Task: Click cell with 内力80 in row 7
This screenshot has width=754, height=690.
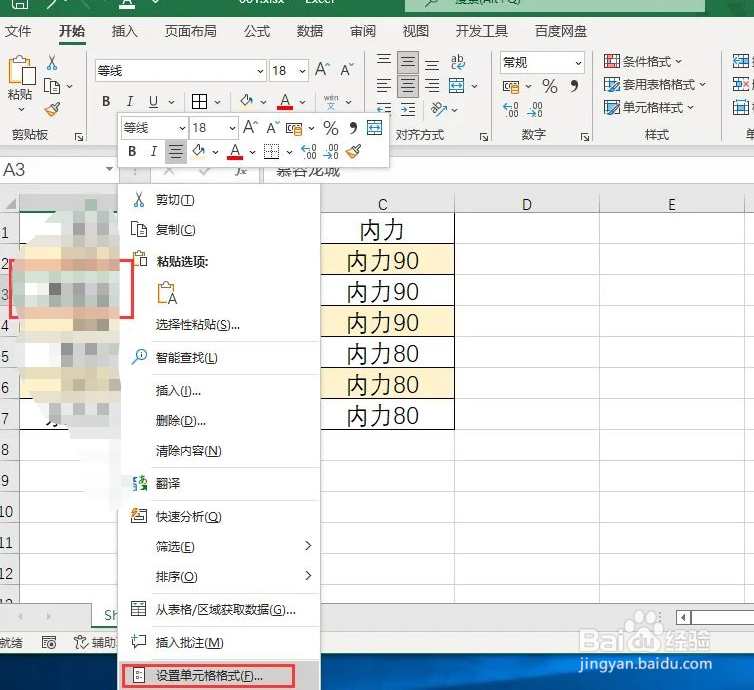Action: point(388,415)
